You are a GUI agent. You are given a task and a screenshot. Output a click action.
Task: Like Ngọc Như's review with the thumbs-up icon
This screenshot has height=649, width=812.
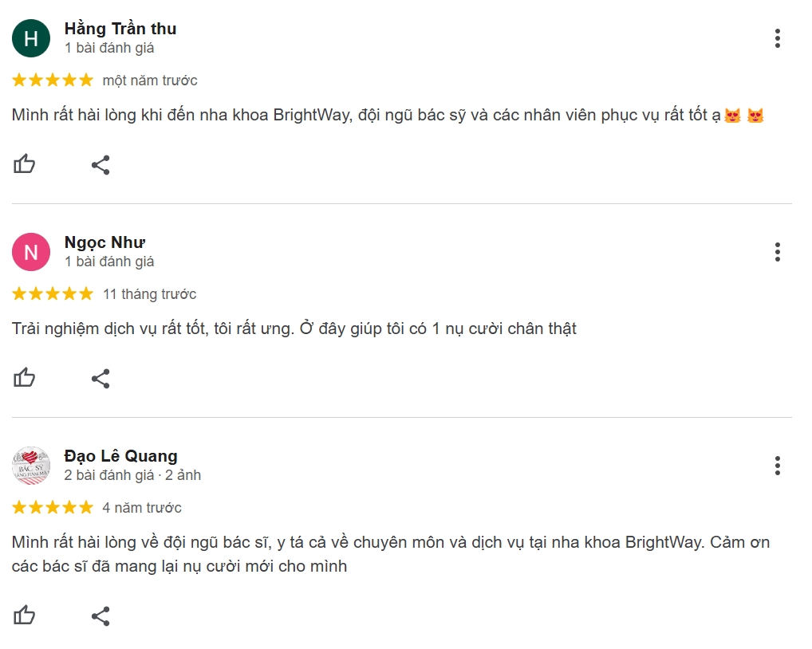[x=25, y=378]
